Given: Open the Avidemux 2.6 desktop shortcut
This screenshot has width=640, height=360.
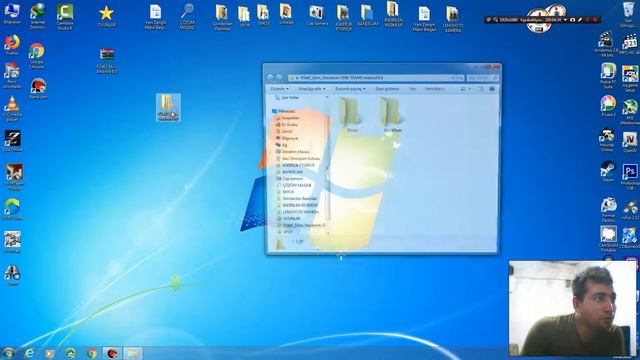Looking at the screenshot, I should point(607,44).
